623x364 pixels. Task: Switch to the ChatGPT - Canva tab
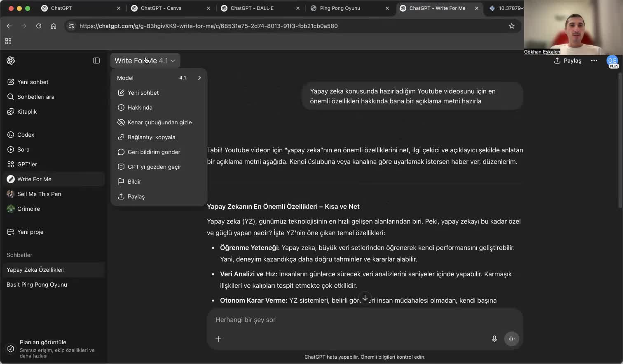pyautogui.click(x=171, y=8)
